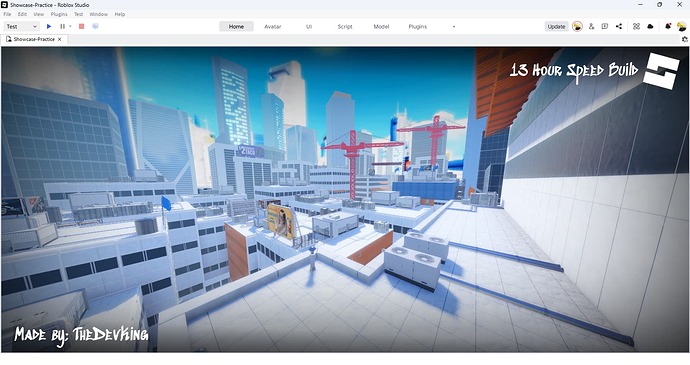Switch to the Home ribbon tab
Screen dimensions: 690x365
(x=236, y=26)
